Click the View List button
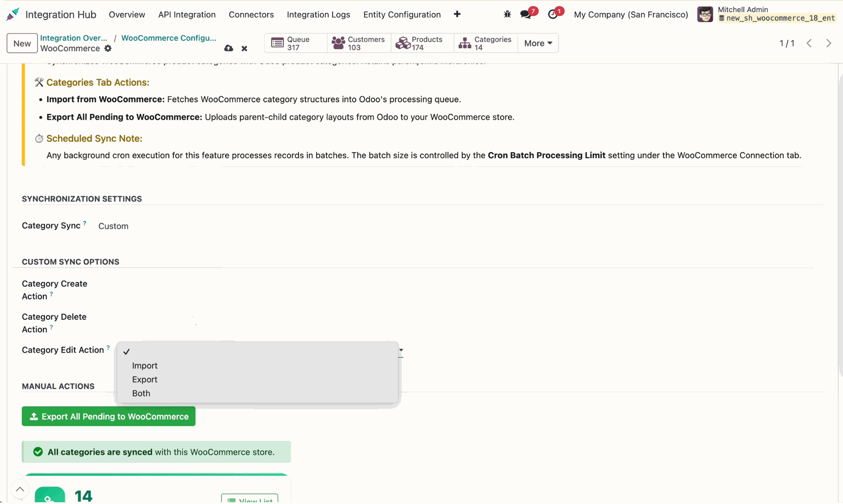 pyautogui.click(x=249, y=499)
